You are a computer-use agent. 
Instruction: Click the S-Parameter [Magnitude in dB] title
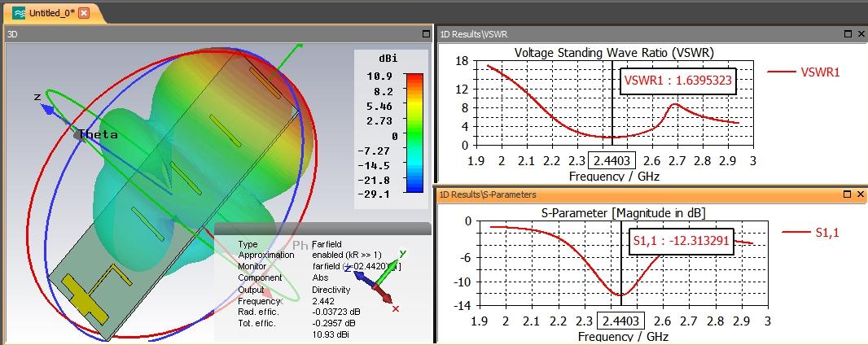(622, 213)
